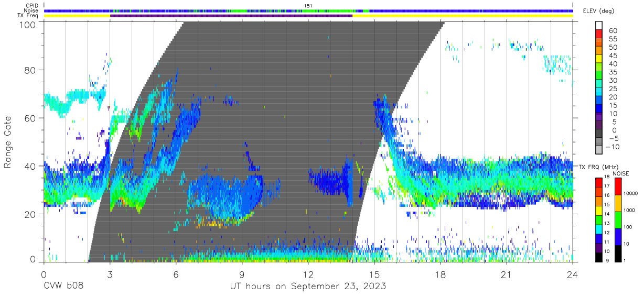
Task: Click the '50' label on the ELEV colorbar
Action: point(613,47)
